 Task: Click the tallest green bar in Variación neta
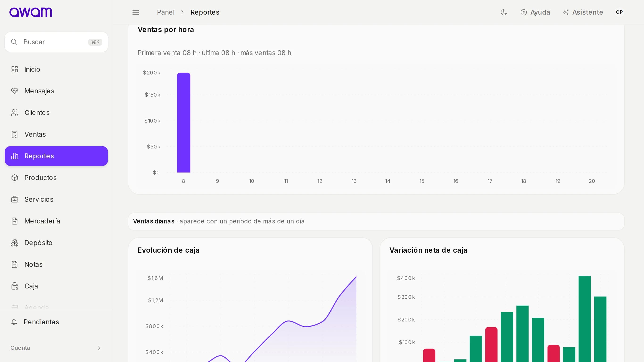pyautogui.click(x=585, y=319)
